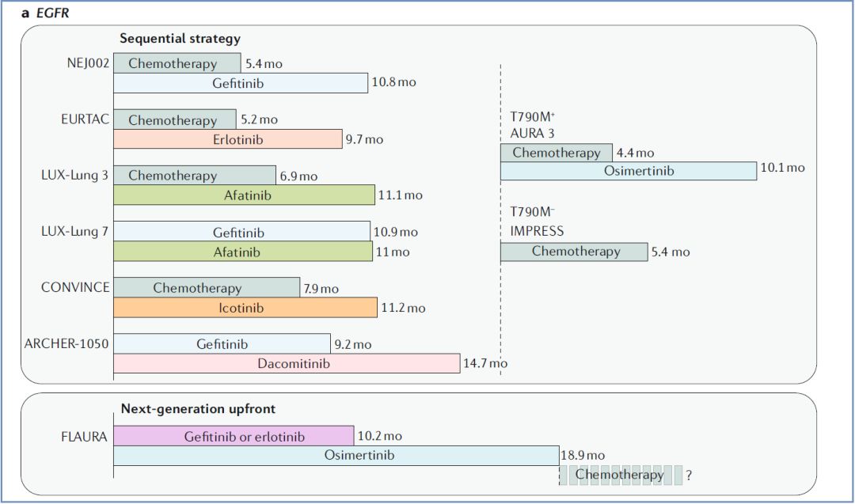Select the 'Next-generation upfront' heading

tap(198, 408)
